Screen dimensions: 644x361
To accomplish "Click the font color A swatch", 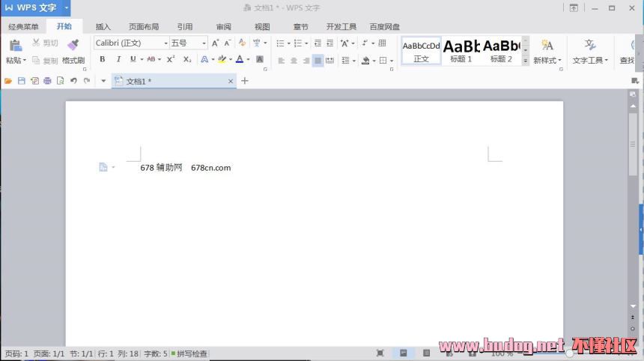I will (x=239, y=59).
